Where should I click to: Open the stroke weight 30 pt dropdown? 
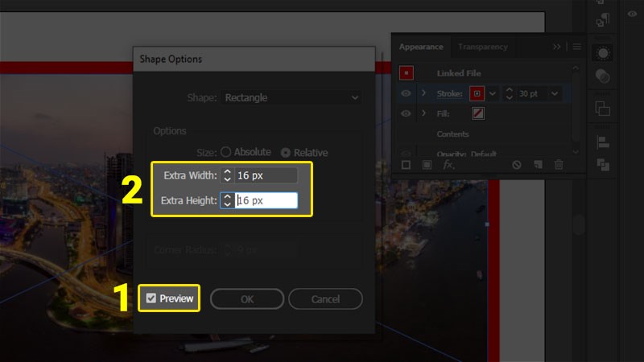click(555, 93)
